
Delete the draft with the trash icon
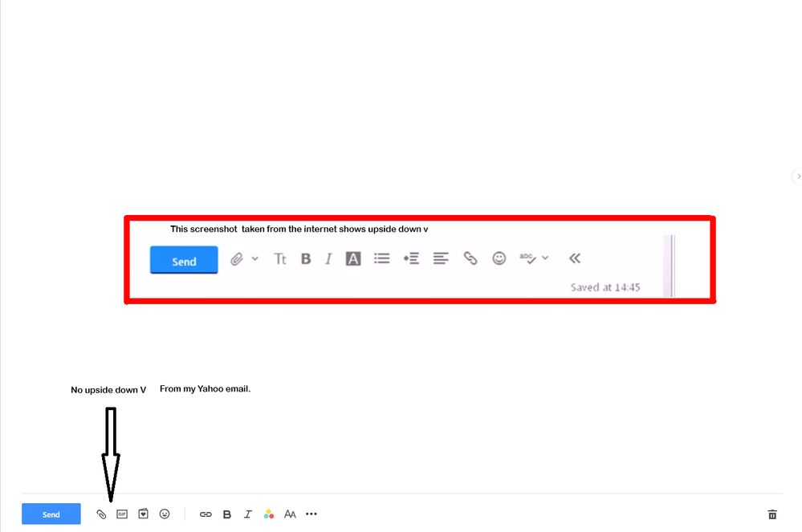coord(772,514)
